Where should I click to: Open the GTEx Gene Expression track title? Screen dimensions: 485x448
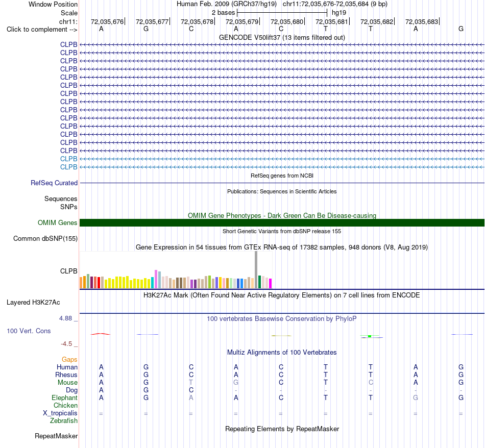pos(282,247)
